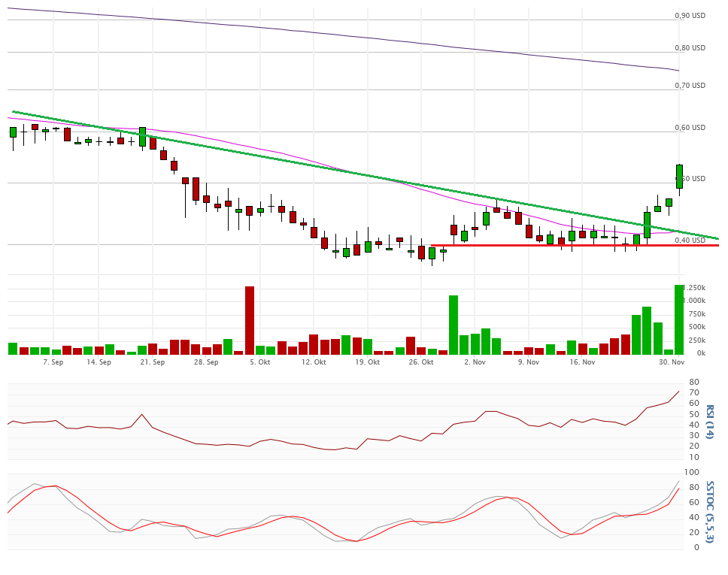Click the 30. Nov date label
Image resolution: width=728 pixels, height=575 pixels.
click(672, 362)
